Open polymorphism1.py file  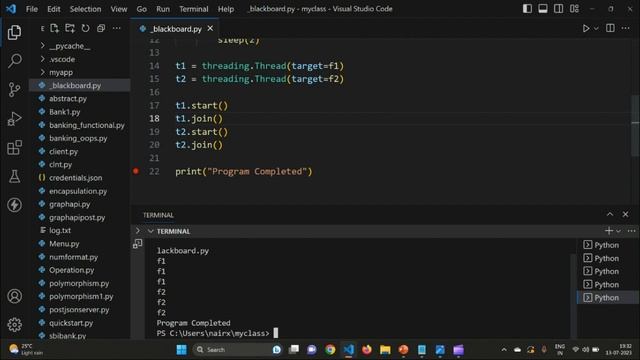(80, 297)
